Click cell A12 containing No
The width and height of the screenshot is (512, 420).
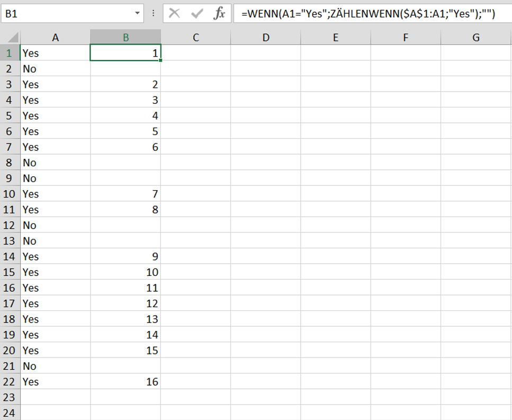click(x=55, y=225)
